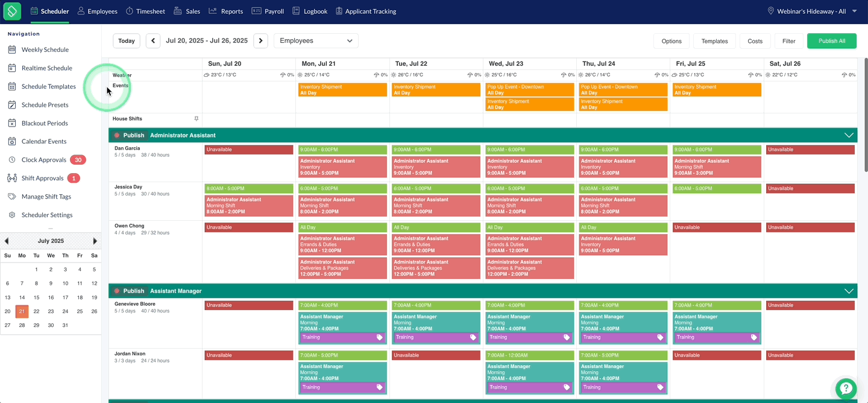Click the Options button

[671, 41]
